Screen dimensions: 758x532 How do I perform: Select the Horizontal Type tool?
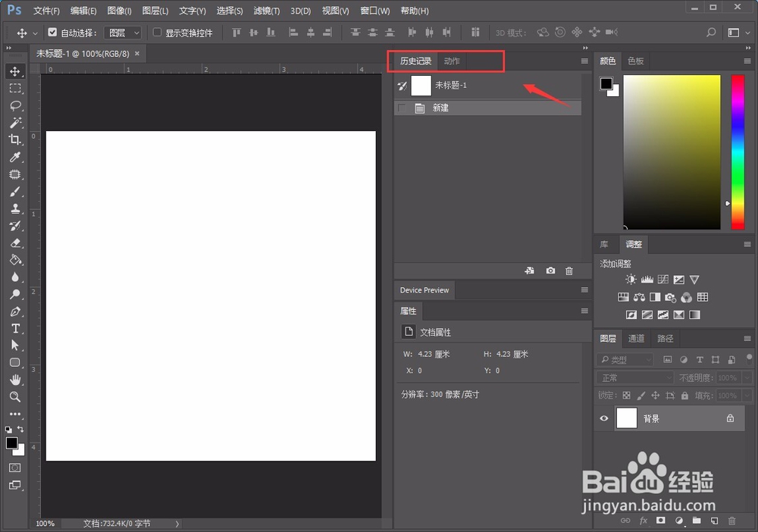(x=15, y=329)
